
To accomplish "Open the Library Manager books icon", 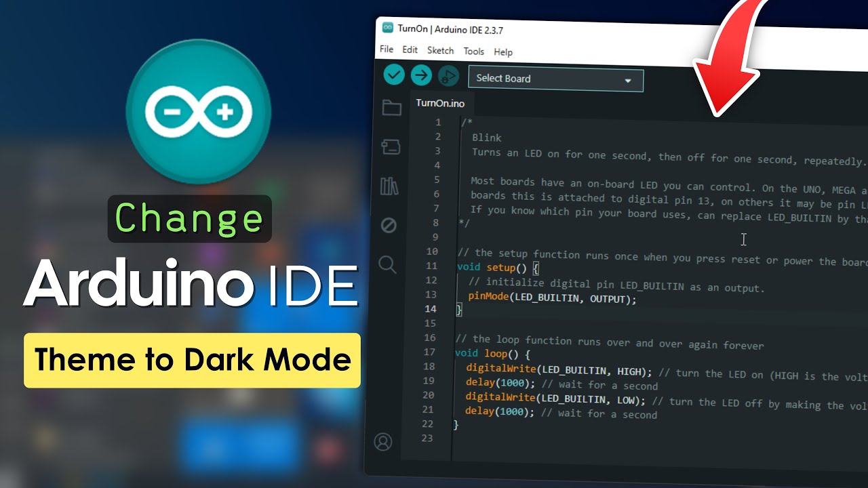I will [x=389, y=186].
